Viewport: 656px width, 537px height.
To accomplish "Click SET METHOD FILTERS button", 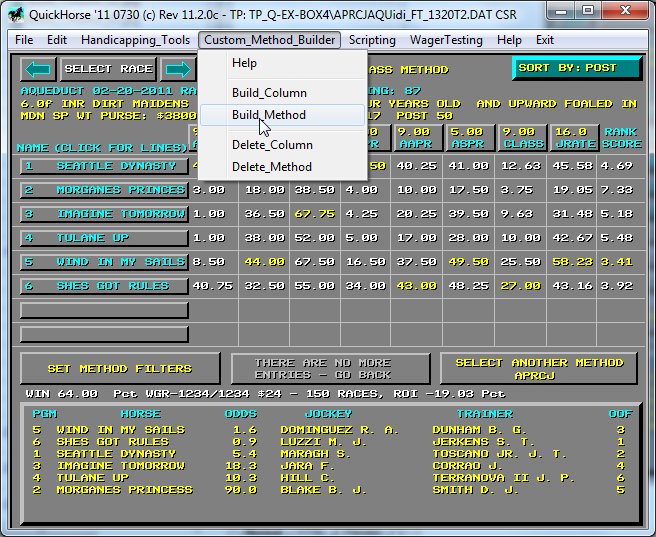I will [x=120, y=368].
